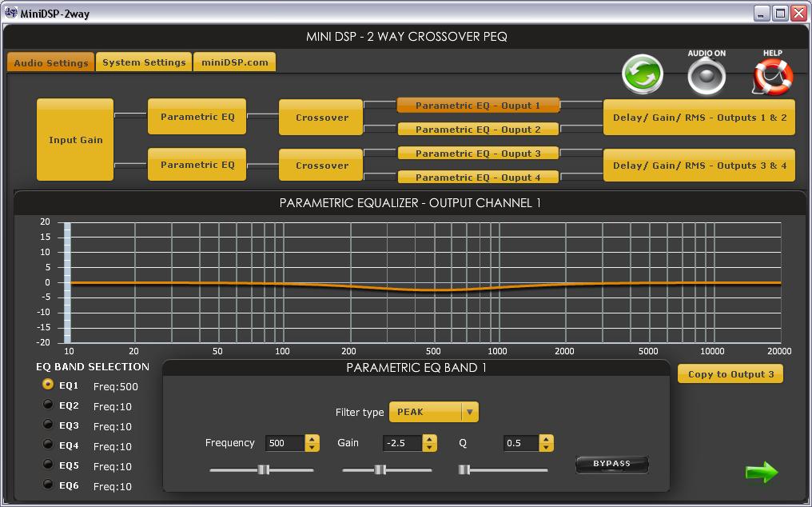Click the Copy to Output 3 button
Image resolution: width=812 pixels, height=507 pixels.
[730, 373]
